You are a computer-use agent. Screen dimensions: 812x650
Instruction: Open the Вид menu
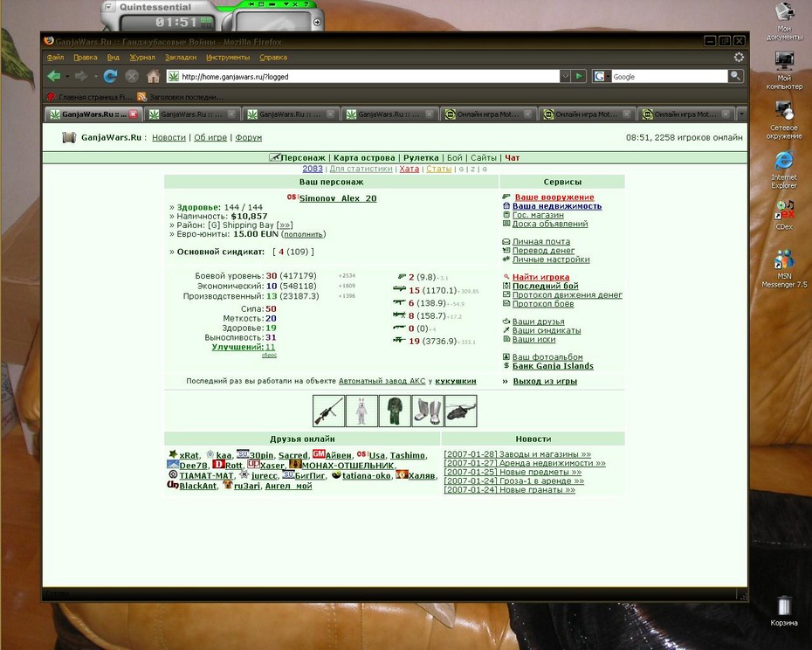113,58
